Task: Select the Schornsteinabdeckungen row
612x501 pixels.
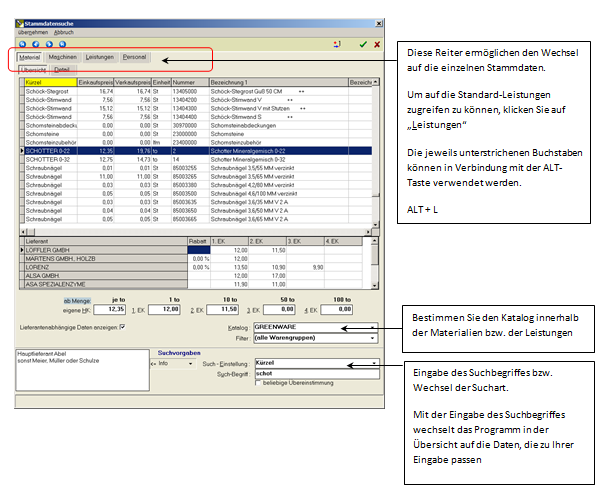Action: (196, 125)
